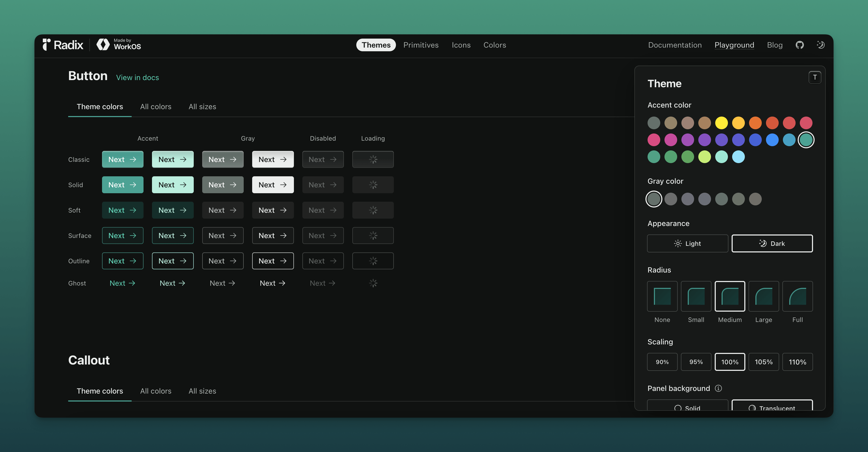Open the Playground link

[x=734, y=45]
